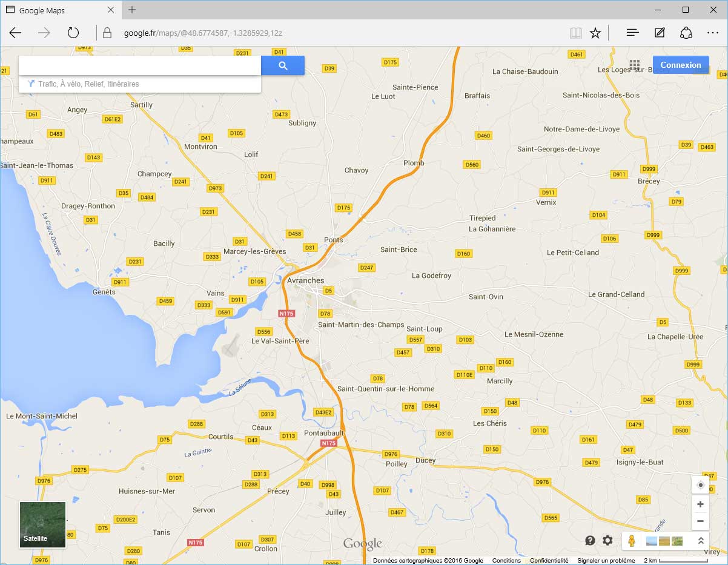Image resolution: width=728 pixels, height=565 pixels.
Task: Open the Edge Hub lines icon
Action: point(633,33)
